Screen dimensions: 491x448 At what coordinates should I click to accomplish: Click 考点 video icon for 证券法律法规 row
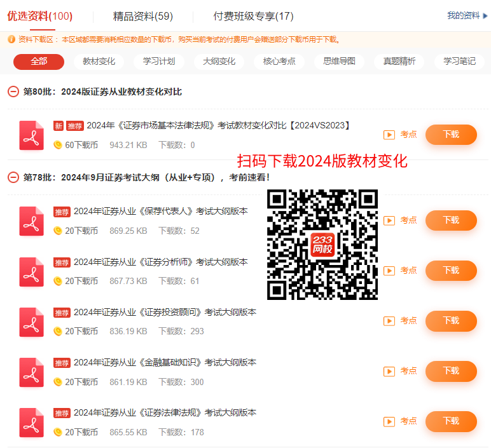point(389,421)
